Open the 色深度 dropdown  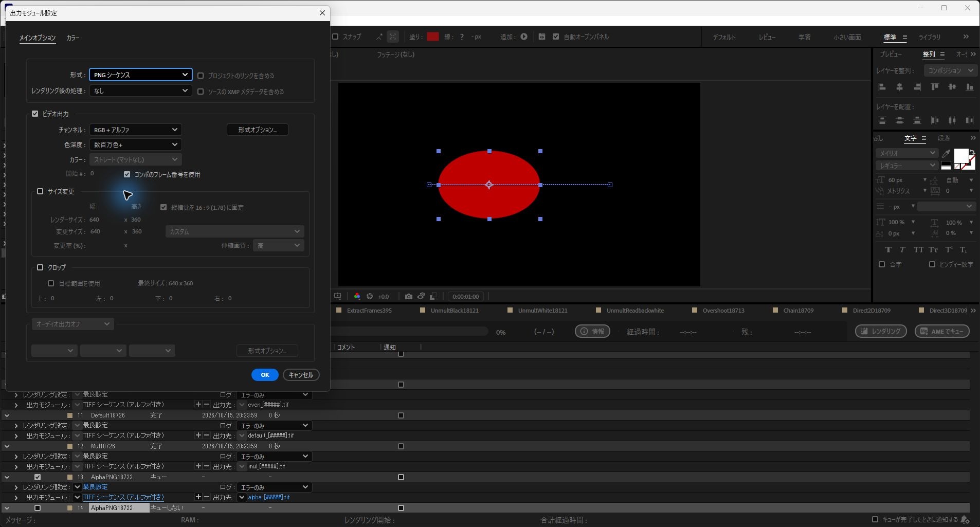(x=136, y=144)
